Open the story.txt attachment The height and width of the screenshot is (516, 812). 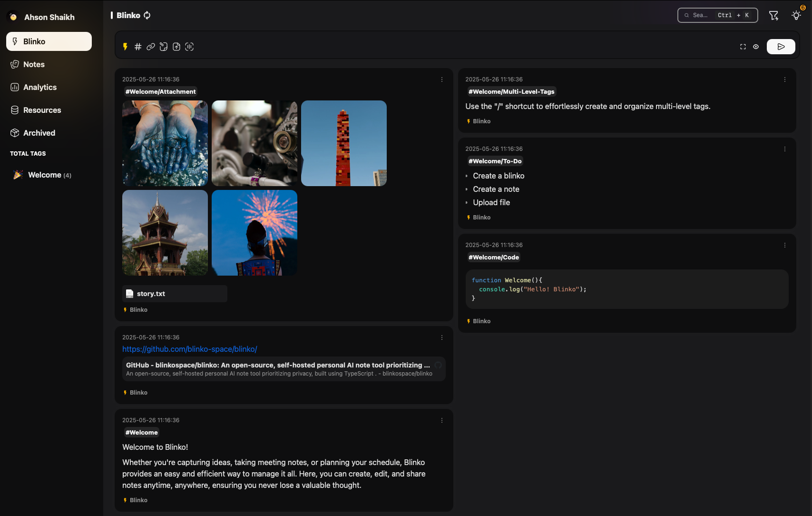(174, 294)
